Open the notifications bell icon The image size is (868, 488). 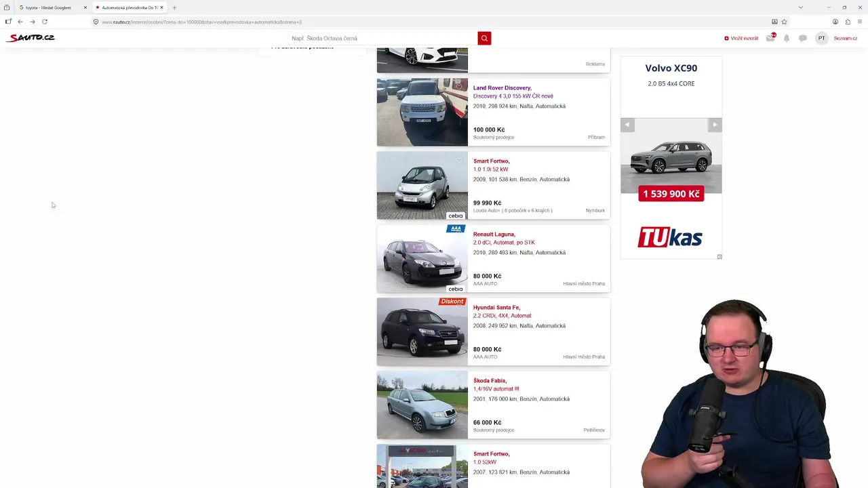point(787,39)
